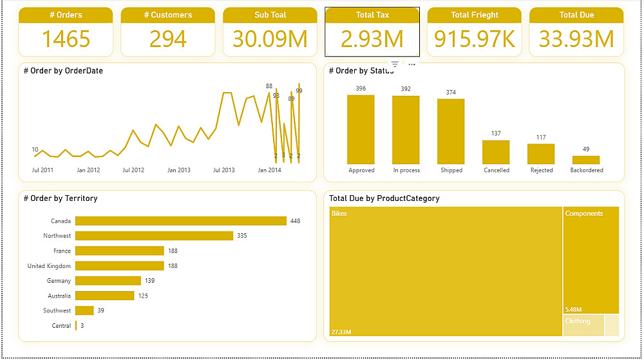644x360 pixels.
Task: Select the Cancelled status bar
Action: pyautogui.click(x=496, y=152)
